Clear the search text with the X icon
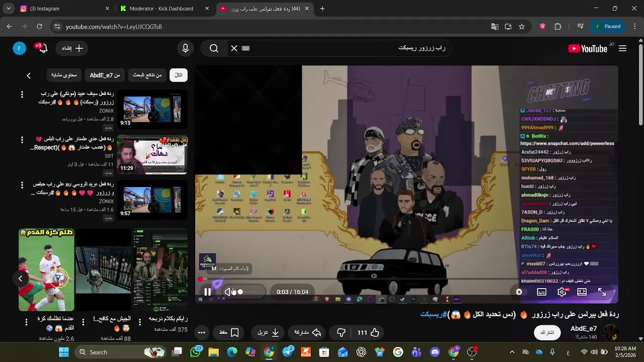 (x=234, y=48)
